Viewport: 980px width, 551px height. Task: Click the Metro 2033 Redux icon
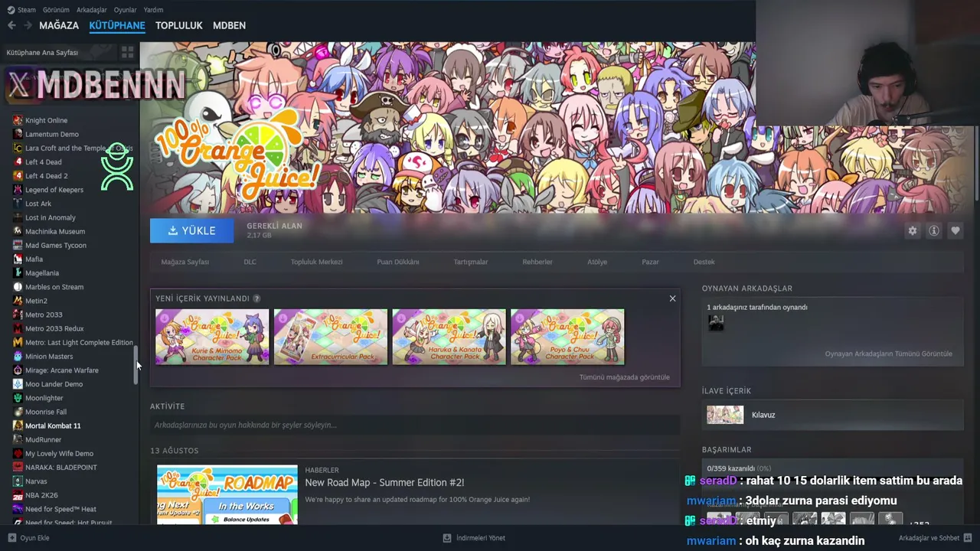pyautogui.click(x=18, y=328)
